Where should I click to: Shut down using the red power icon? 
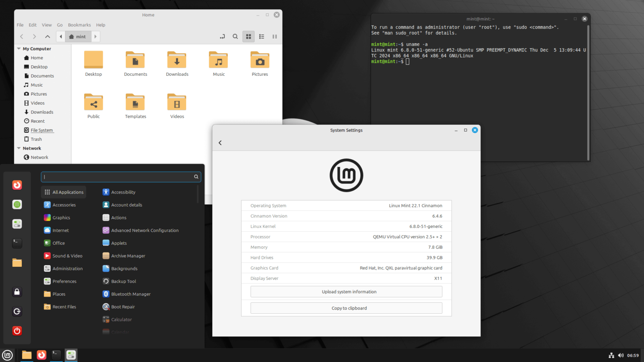17,331
